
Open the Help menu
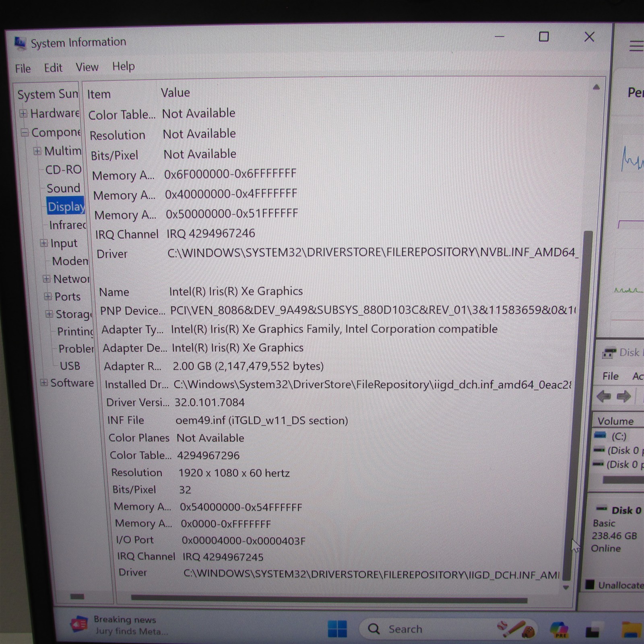(x=124, y=66)
